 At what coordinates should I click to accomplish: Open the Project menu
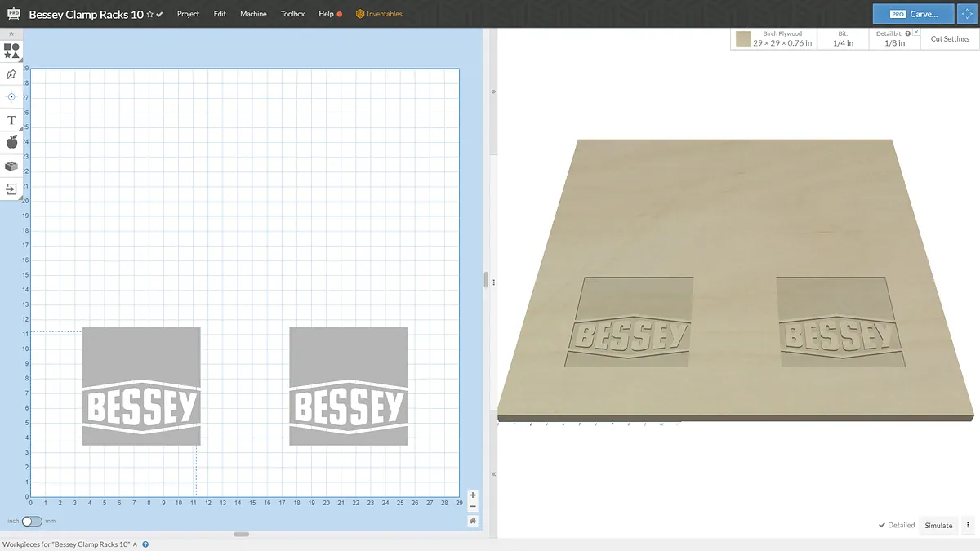click(x=188, y=14)
